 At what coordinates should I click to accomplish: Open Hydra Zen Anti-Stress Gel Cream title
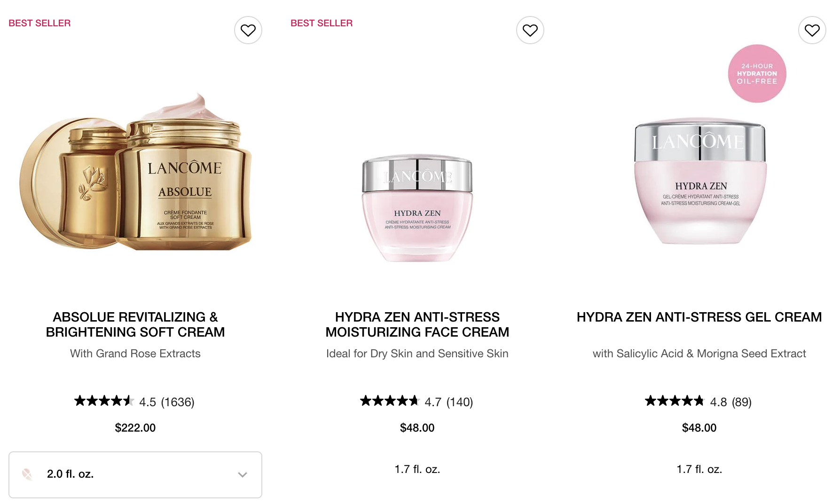click(x=699, y=317)
